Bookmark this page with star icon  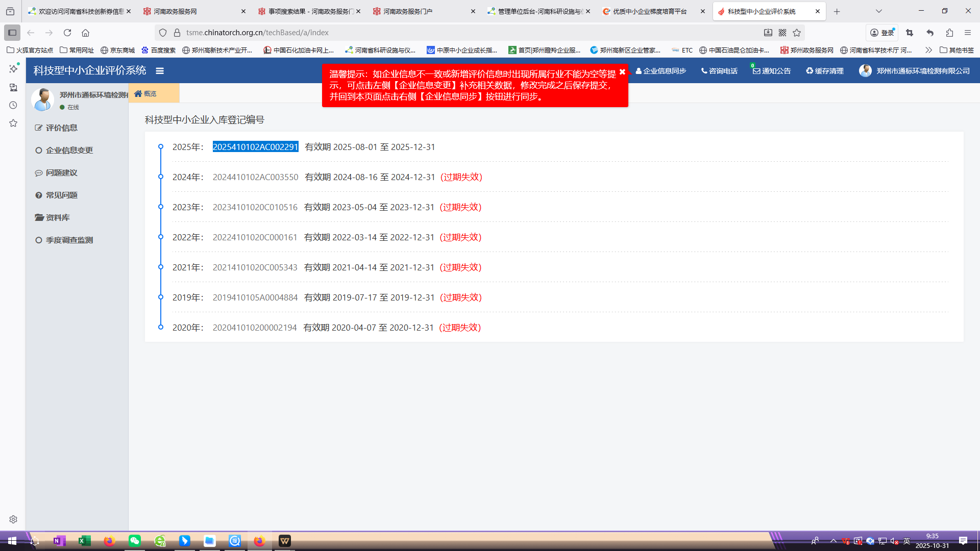tap(797, 33)
